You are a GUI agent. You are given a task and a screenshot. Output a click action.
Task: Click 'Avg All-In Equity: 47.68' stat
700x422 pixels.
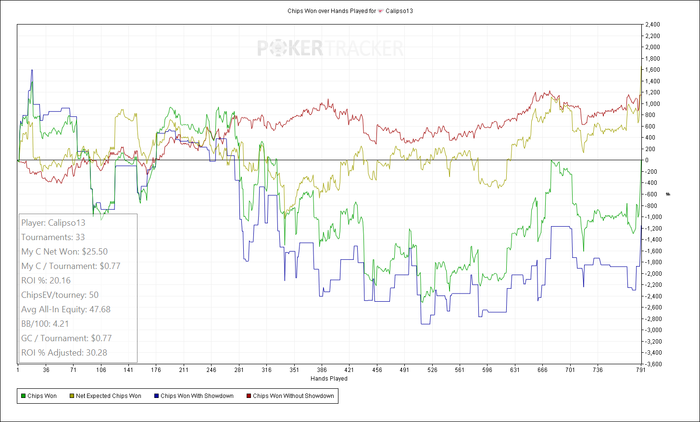tap(66, 309)
